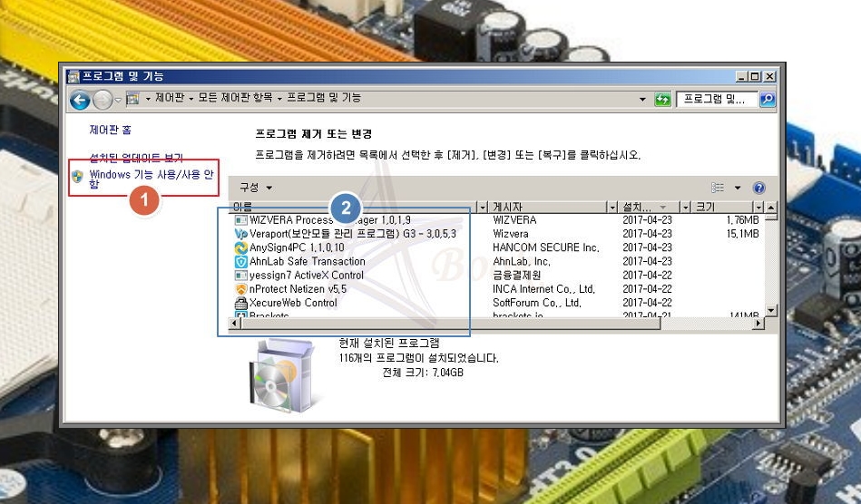Image resolution: width=861 pixels, height=504 pixels.
Task: Select AhnLab Safe Transaction entry
Action: coord(307,261)
